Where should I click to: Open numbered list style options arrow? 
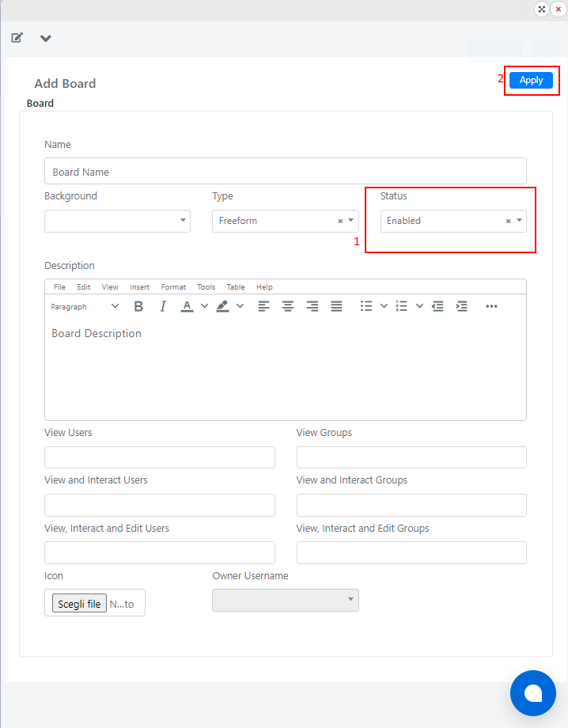click(419, 306)
